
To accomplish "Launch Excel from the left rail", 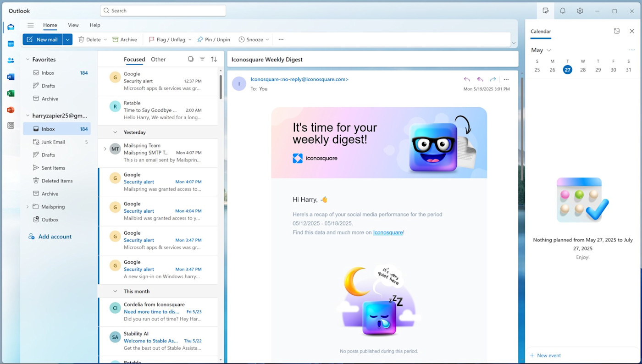I will (11, 93).
